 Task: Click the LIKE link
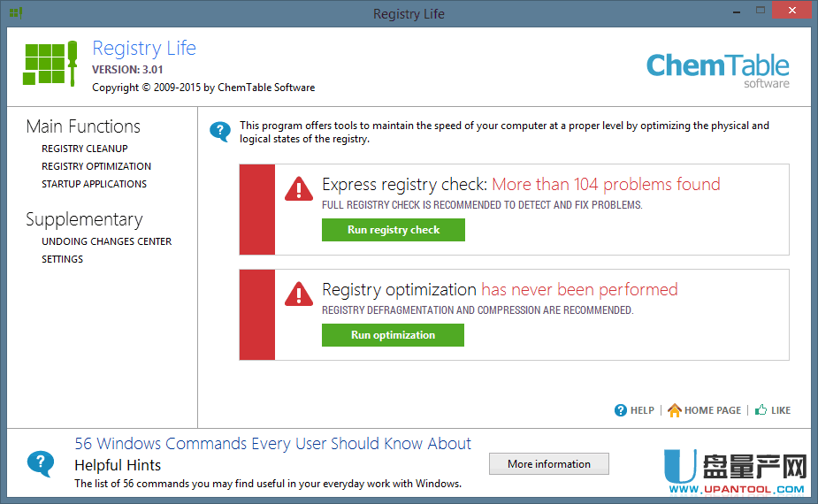point(781,410)
